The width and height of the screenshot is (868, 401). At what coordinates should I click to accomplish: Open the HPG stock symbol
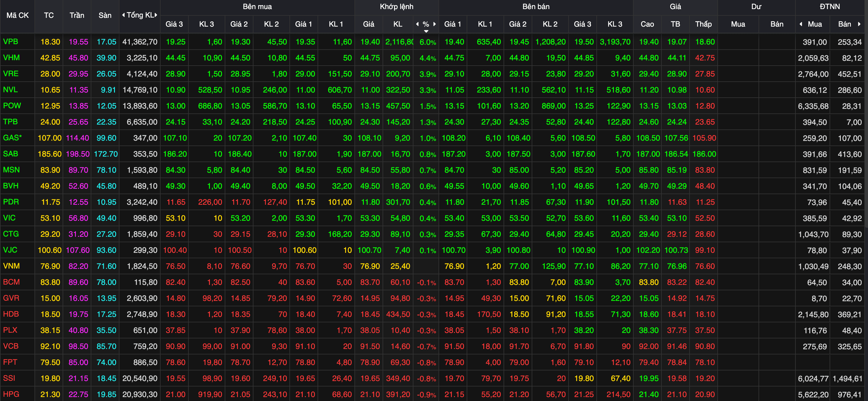11,394
